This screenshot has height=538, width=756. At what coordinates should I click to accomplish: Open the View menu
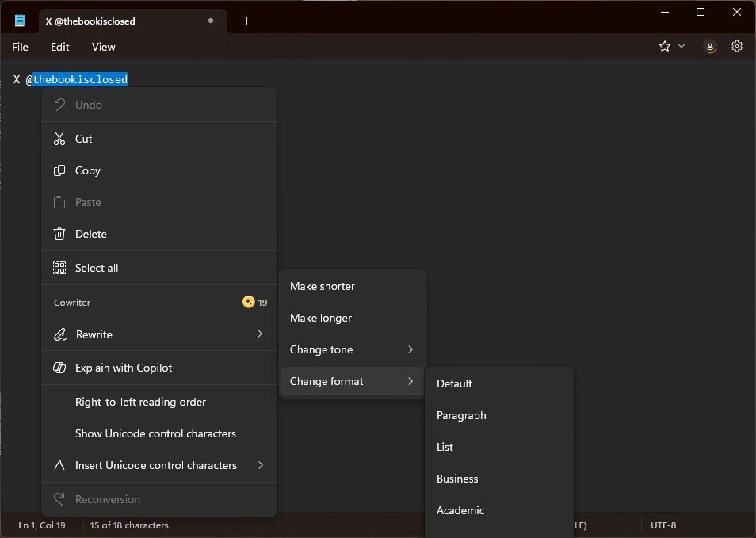103,47
